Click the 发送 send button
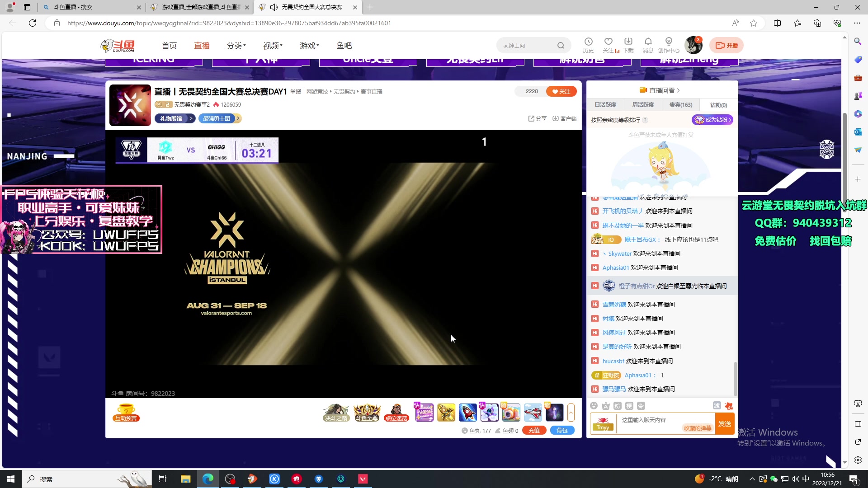This screenshot has height=488, width=868. [725, 424]
